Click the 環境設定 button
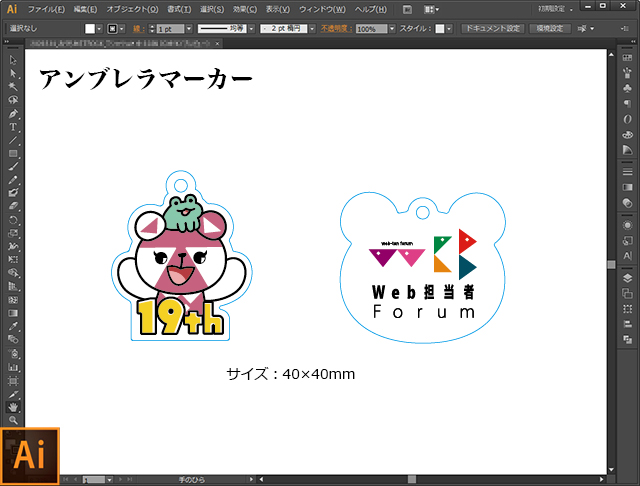The height and width of the screenshot is (486, 640). tap(550, 29)
